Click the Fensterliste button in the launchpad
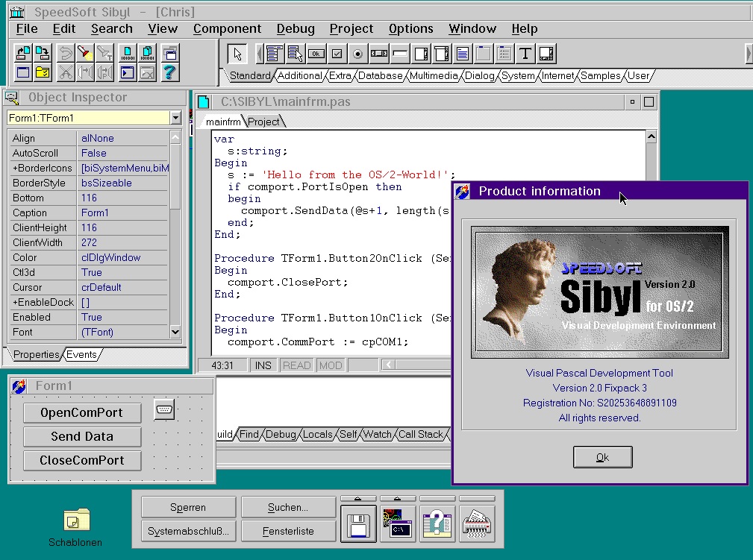This screenshot has height=560, width=753. [x=288, y=531]
